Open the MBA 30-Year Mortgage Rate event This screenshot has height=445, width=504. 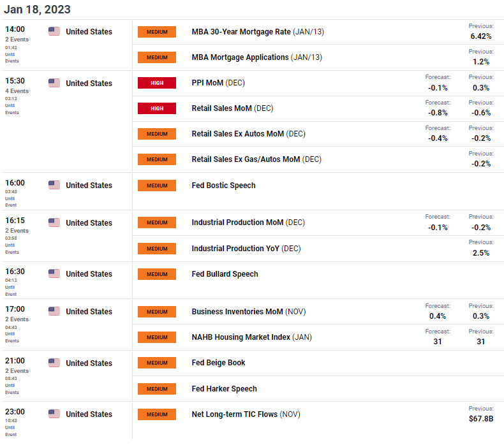point(241,32)
